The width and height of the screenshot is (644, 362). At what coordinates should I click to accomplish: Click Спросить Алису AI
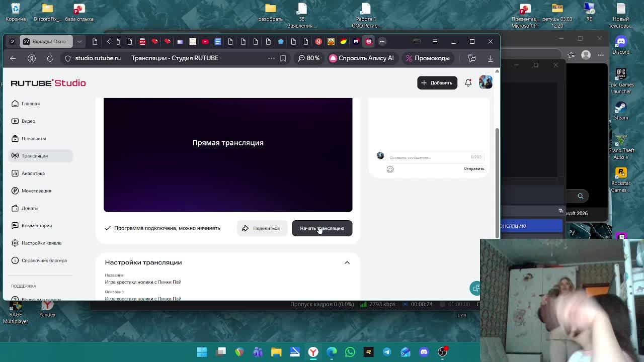(361, 58)
